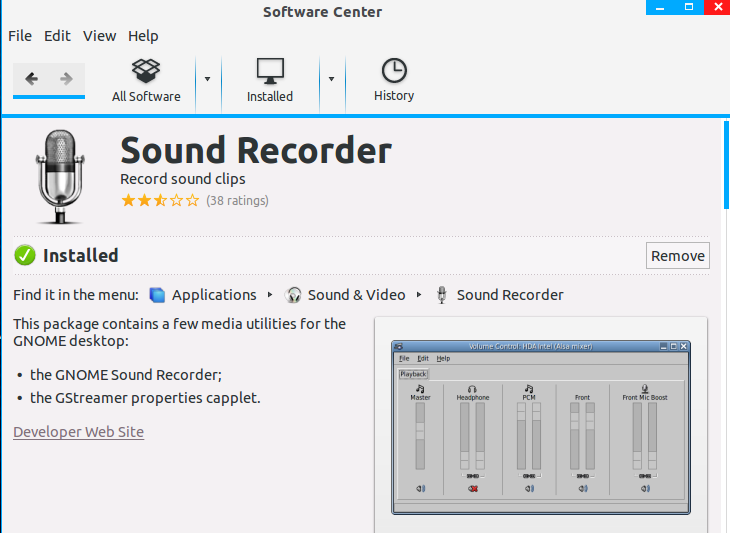Expand the All Software dropdown arrow
The image size is (730, 533).
point(208,79)
